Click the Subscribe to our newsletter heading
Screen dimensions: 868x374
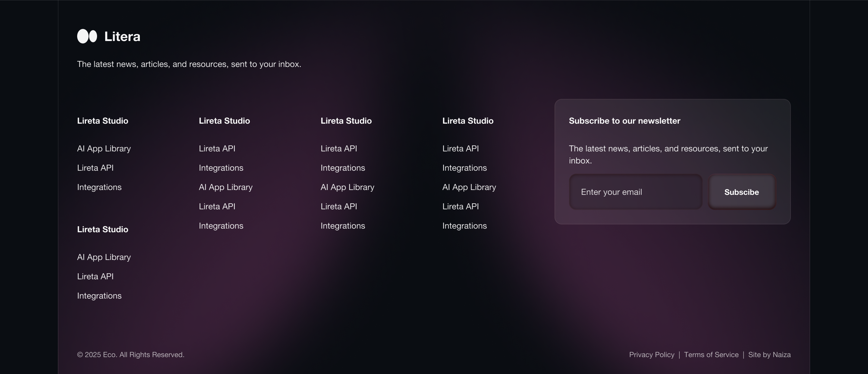click(x=624, y=121)
